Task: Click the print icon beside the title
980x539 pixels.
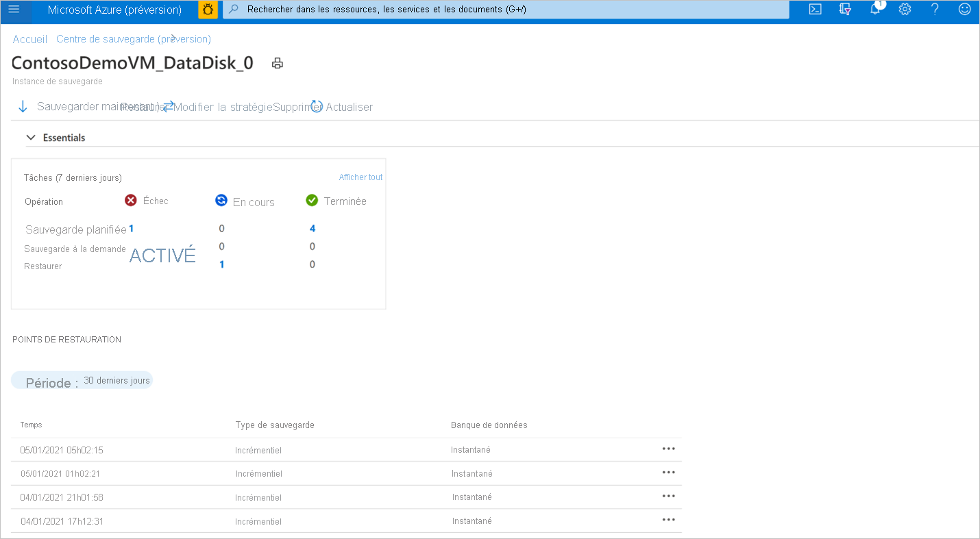Action: click(278, 64)
